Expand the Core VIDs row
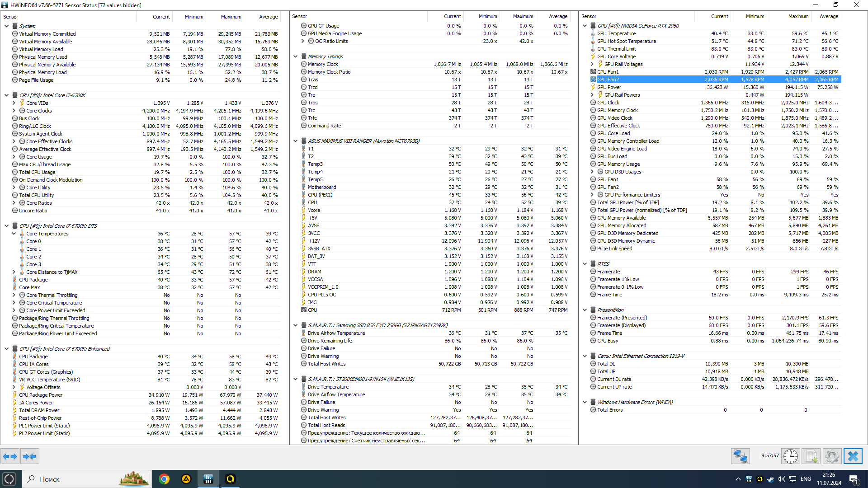 pos(14,103)
